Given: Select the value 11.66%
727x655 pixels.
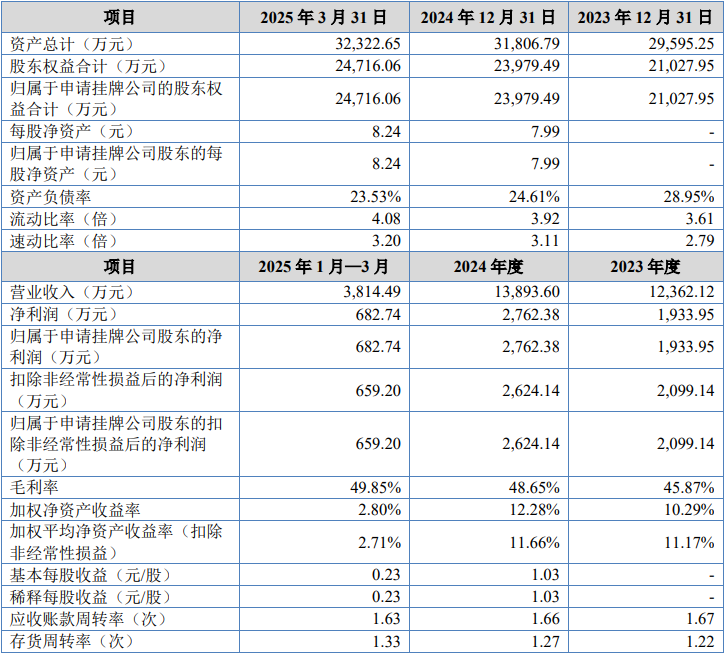Looking at the screenshot, I should (535, 542).
